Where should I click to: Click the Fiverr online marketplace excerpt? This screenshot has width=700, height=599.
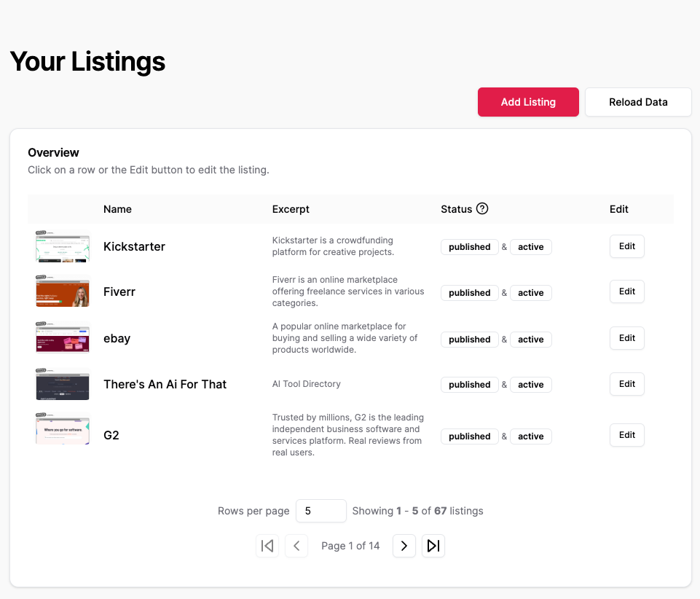click(348, 291)
